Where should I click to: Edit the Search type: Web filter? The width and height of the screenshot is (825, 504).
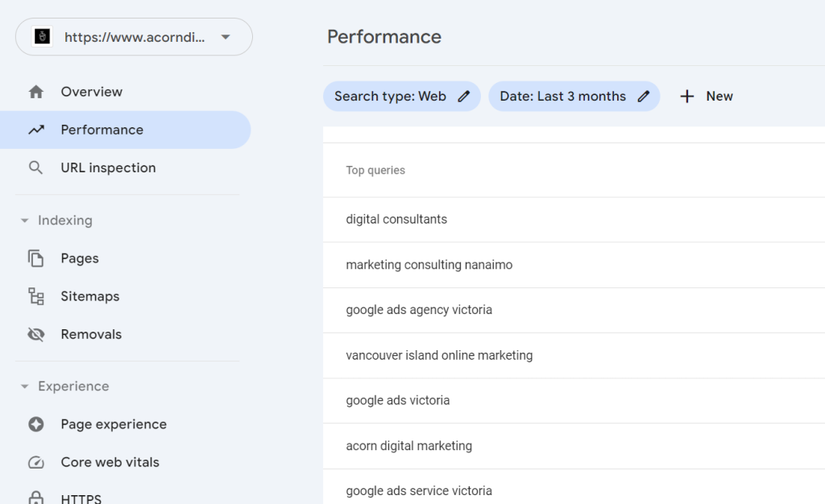click(401, 96)
